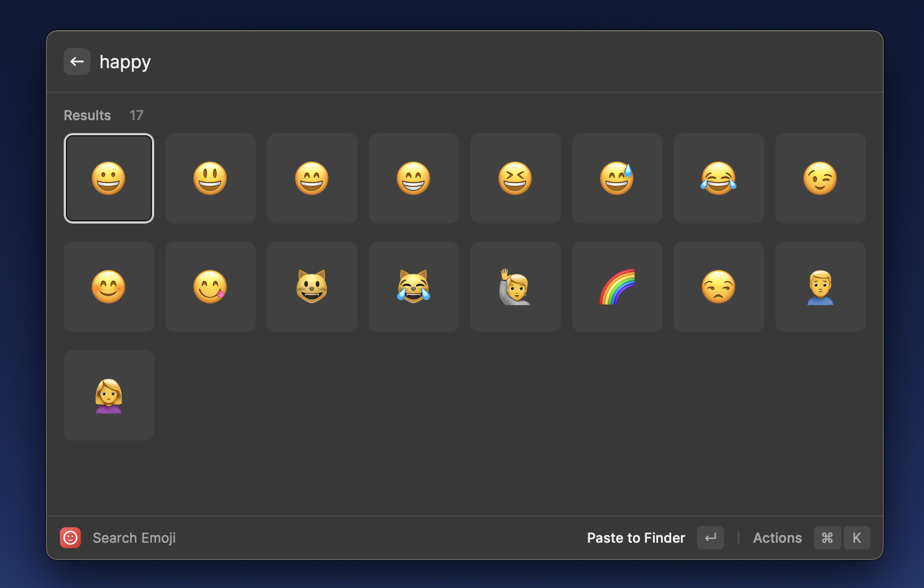Select the smiling face with open eyes emoji
The height and width of the screenshot is (588, 924).
[x=211, y=178]
